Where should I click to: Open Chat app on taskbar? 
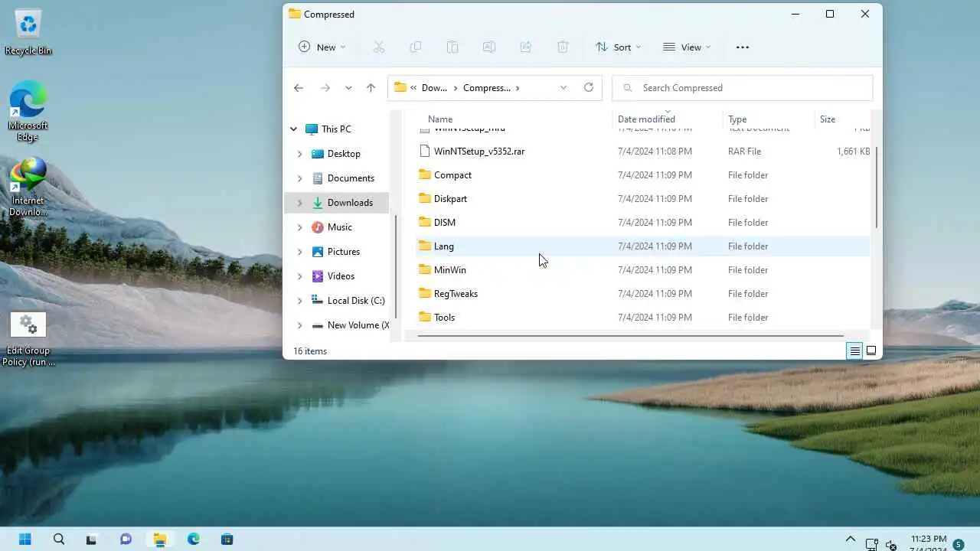(126, 539)
